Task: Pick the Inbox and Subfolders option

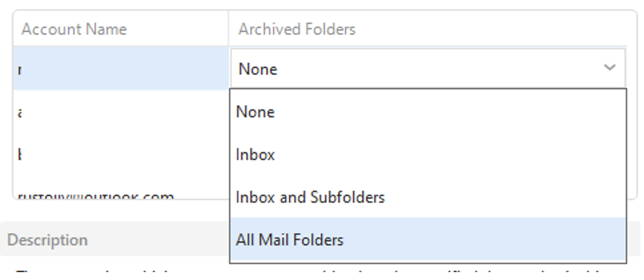Action: pyautogui.click(x=428, y=197)
